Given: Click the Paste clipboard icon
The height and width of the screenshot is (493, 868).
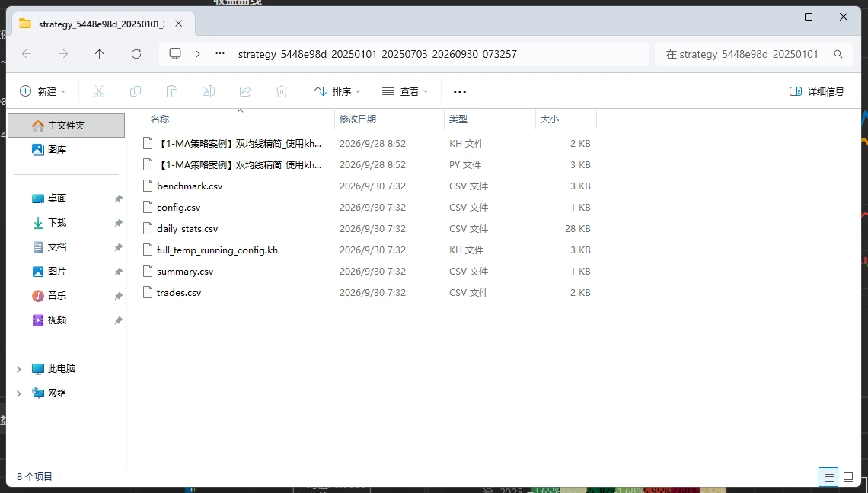Looking at the screenshot, I should pos(172,91).
